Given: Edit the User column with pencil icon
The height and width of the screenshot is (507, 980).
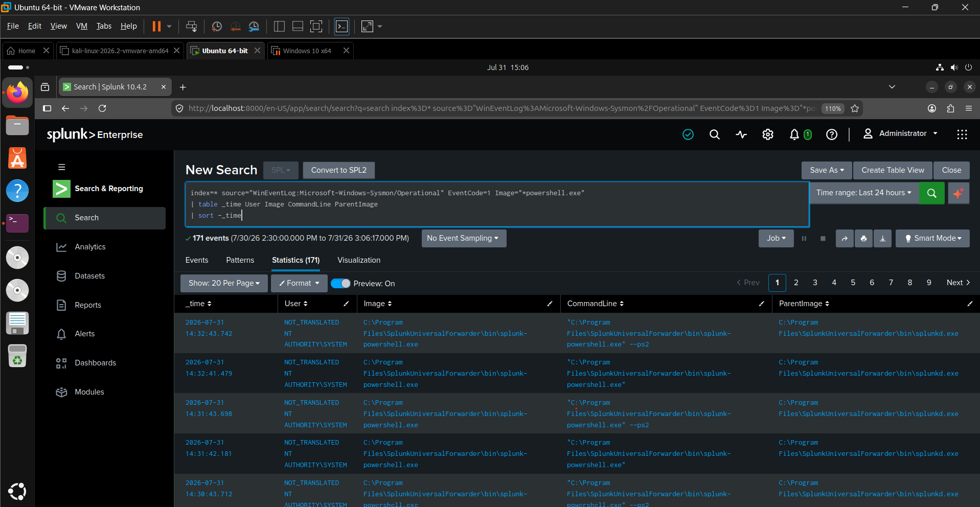Looking at the screenshot, I should [346, 304].
